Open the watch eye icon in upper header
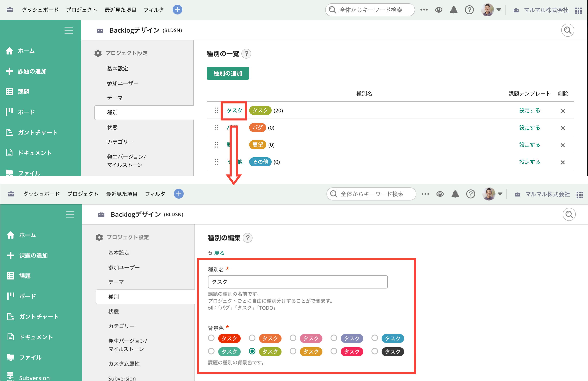This screenshot has height=381, width=588. (438, 10)
